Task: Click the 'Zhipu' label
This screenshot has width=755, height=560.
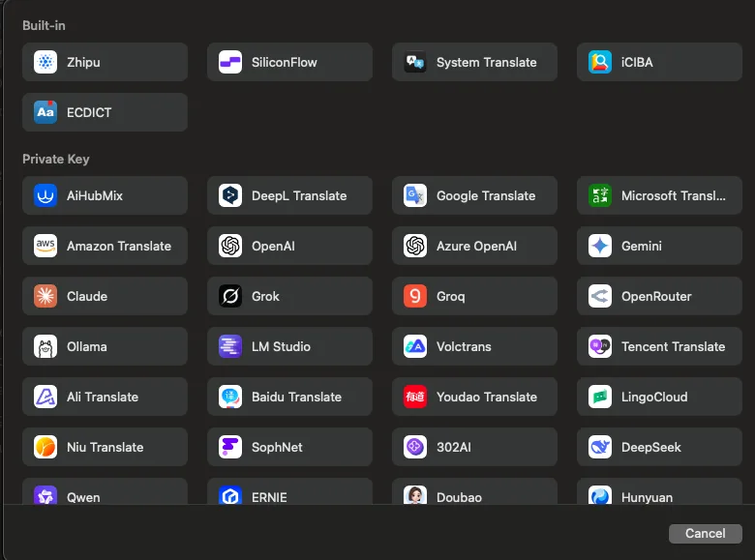Action: tap(83, 63)
